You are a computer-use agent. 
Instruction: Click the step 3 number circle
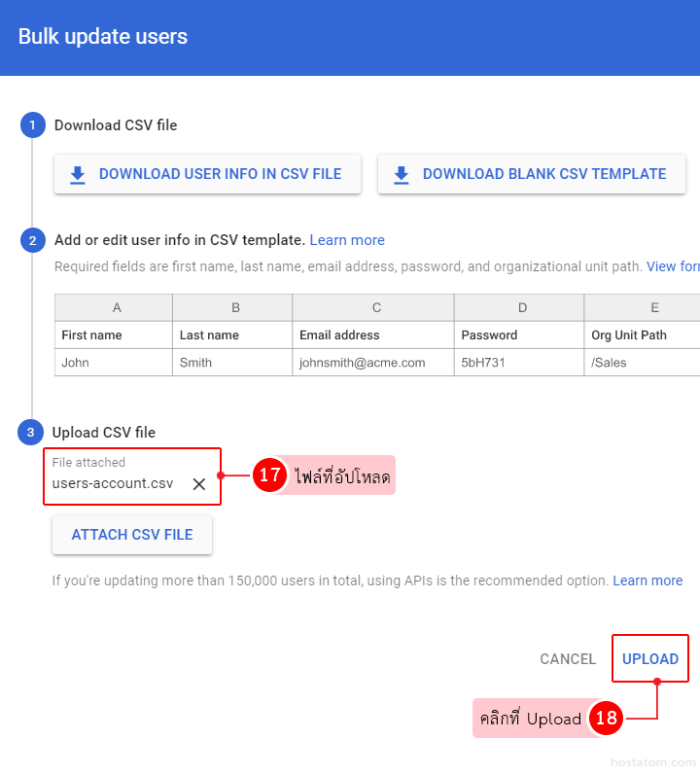(x=31, y=433)
